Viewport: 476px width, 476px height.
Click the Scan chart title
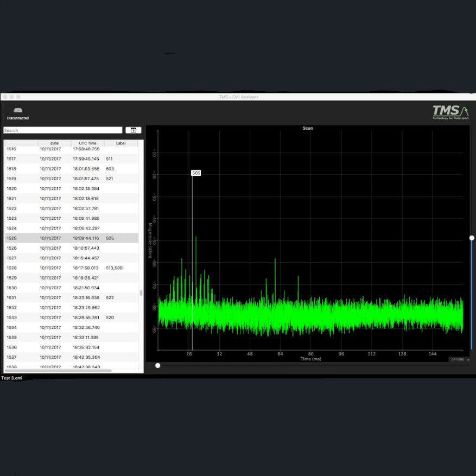click(x=308, y=128)
